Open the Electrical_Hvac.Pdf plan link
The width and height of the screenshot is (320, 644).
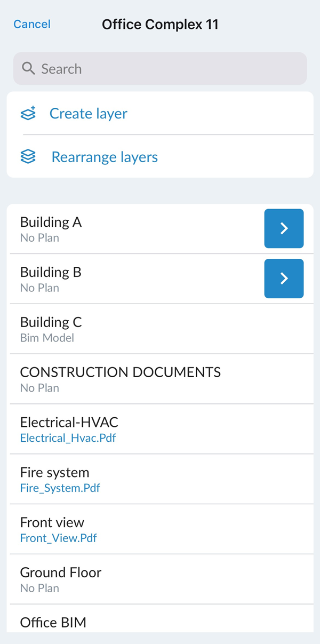pos(68,438)
